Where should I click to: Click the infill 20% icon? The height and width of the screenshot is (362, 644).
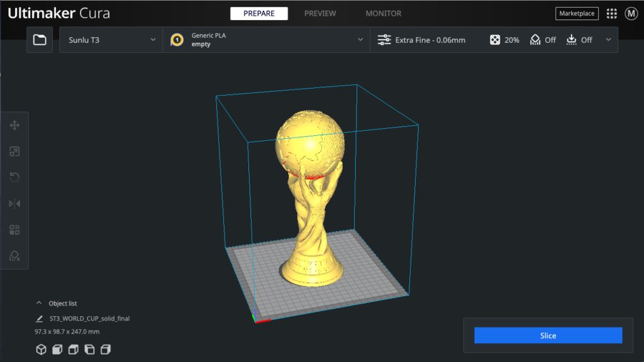tap(495, 40)
